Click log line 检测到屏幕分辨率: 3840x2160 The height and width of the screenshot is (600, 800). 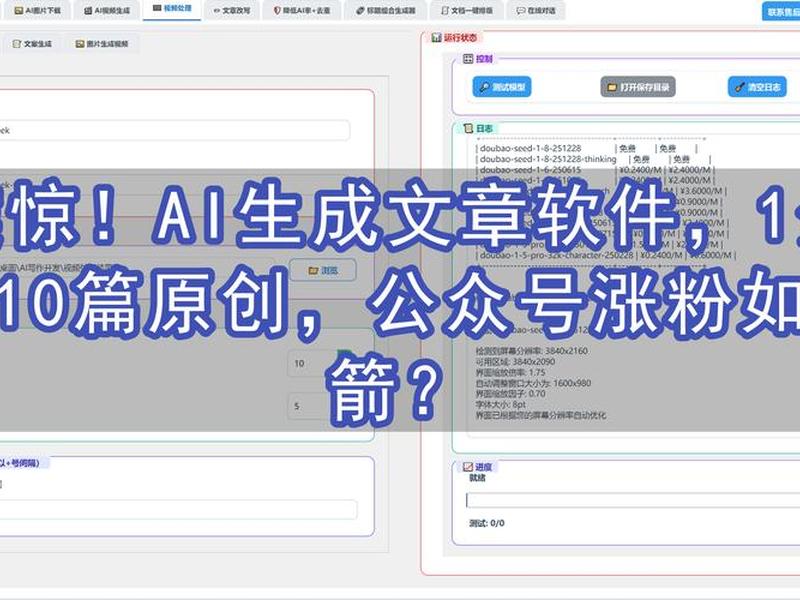click(531, 351)
